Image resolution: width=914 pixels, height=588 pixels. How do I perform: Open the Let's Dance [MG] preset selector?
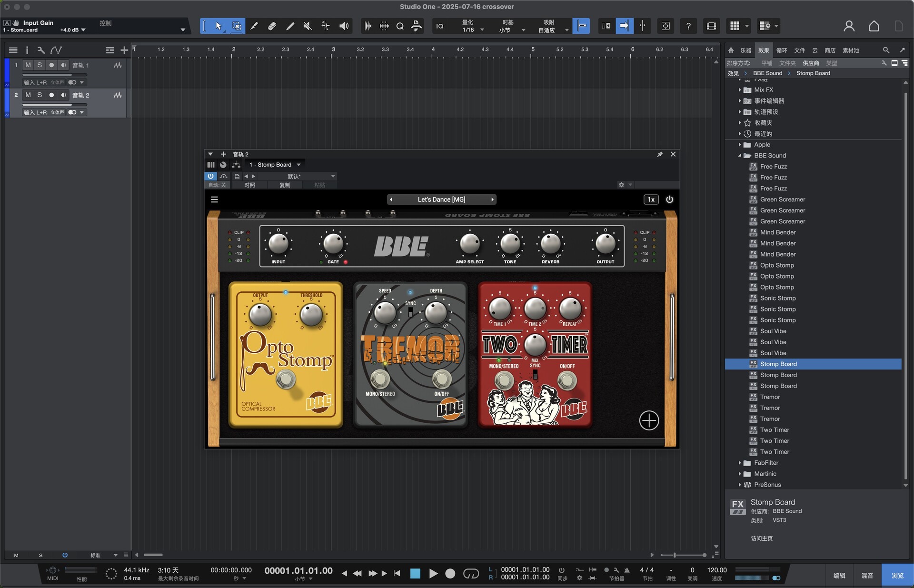441,199
